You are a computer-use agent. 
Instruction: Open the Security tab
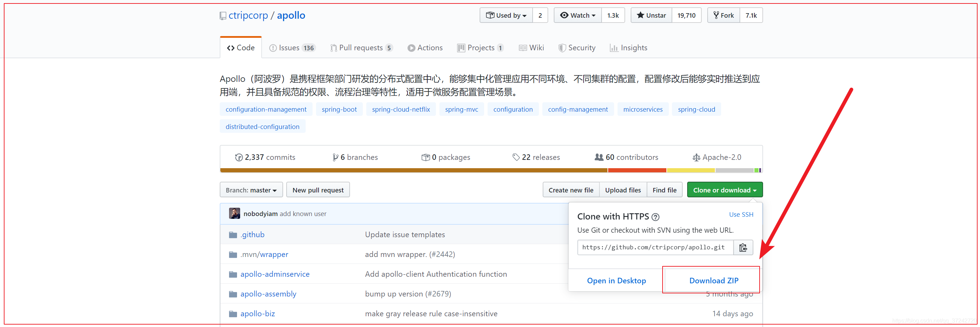click(577, 48)
